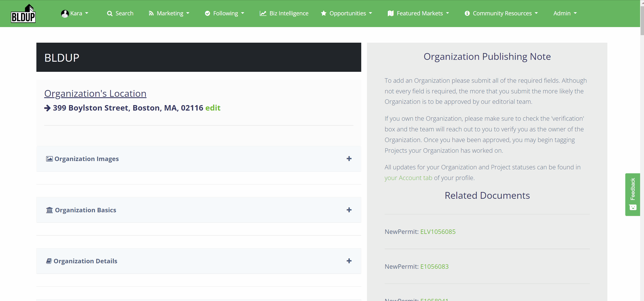644x301 pixels.
Task: Expand the Organization Details panel
Action: pos(349,261)
